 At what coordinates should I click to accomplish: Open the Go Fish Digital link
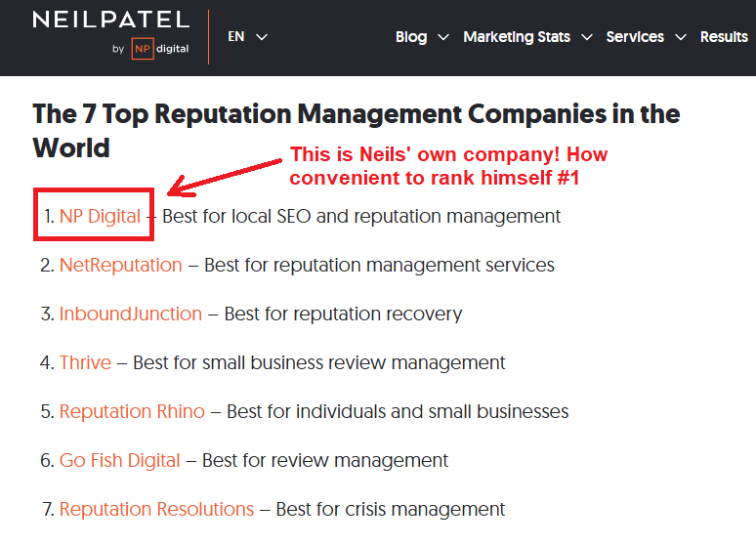[119, 461]
